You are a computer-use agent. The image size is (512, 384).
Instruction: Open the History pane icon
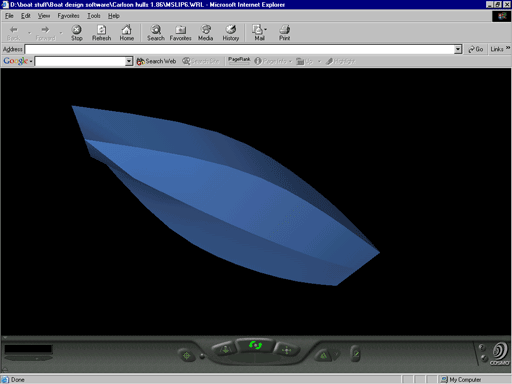231,33
